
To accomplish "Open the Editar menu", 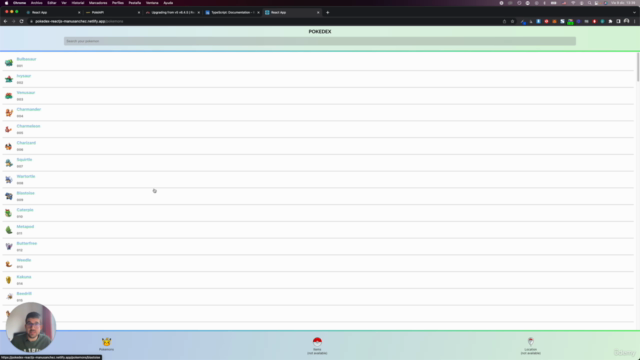I will [x=52, y=3].
